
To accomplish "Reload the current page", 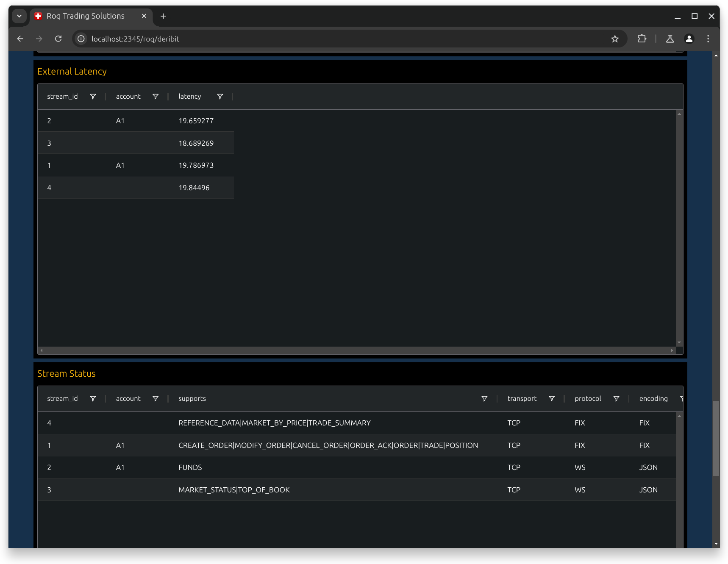I will pos(58,39).
